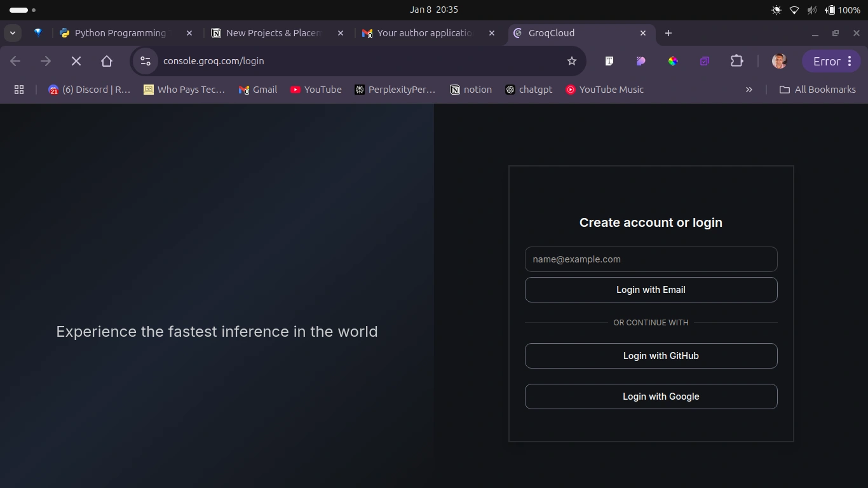This screenshot has width=868, height=488.
Task: Open the YouTube Music bookmark
Action: pos(604,90)
